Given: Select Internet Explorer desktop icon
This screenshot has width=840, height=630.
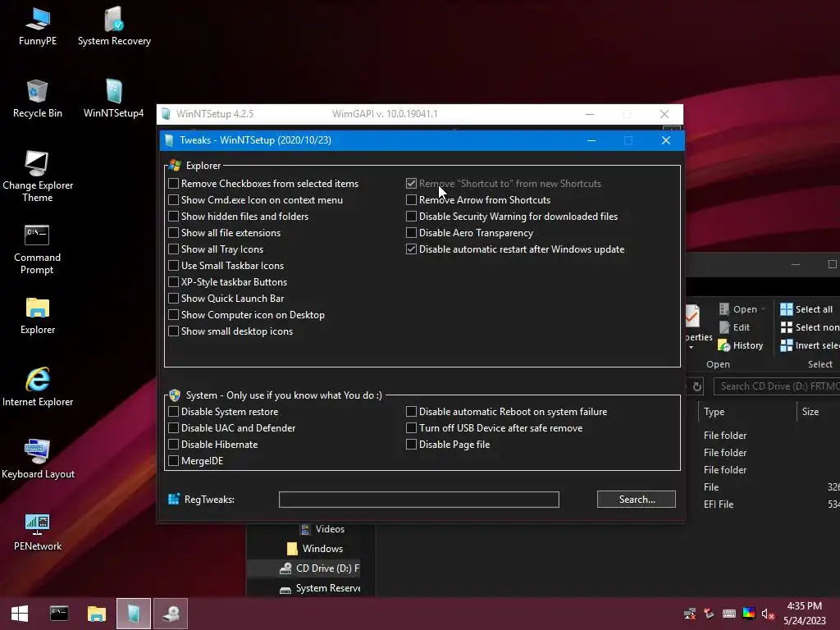Looking at the screenshot, I should tap(38, 387).
